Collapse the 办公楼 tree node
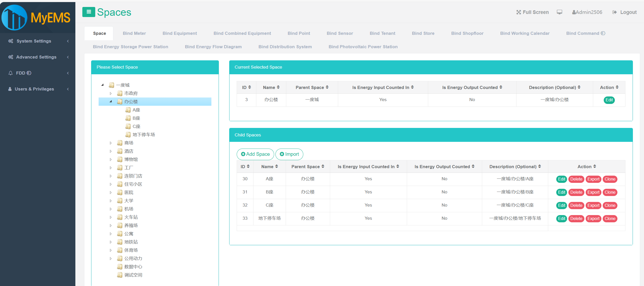Viewport: 644px width, 286px height. pos(111,102)
